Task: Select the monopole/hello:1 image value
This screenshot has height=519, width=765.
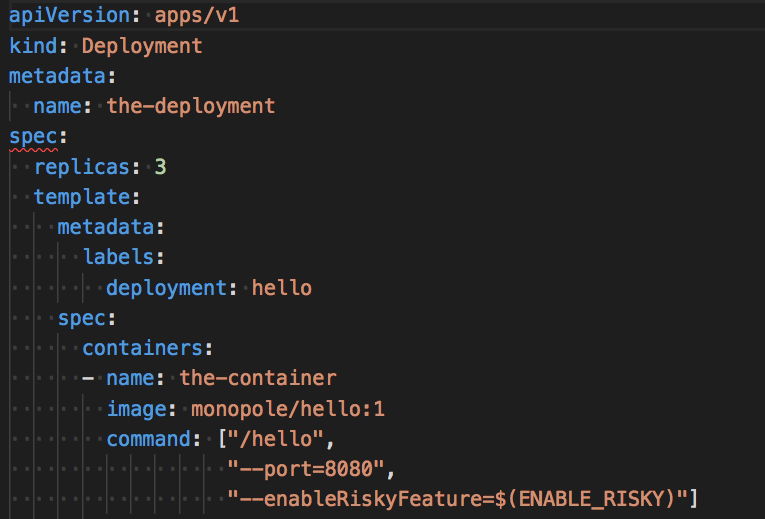Action: click(288, 409)
